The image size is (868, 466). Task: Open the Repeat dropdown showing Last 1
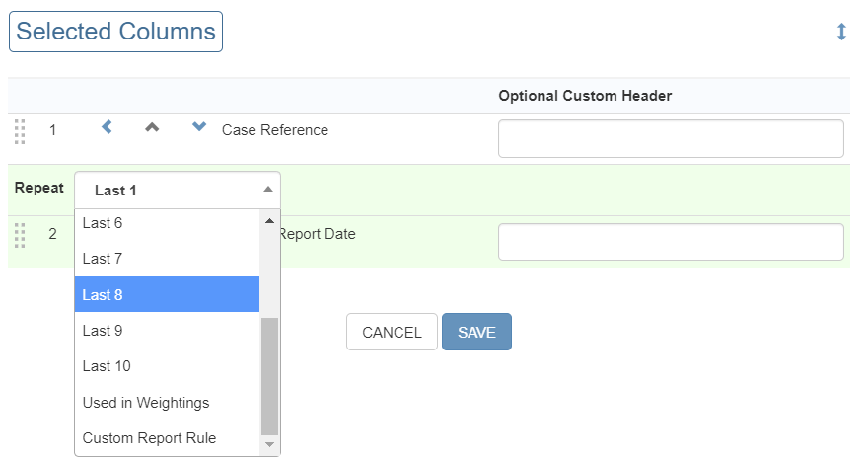pos(178,190)
